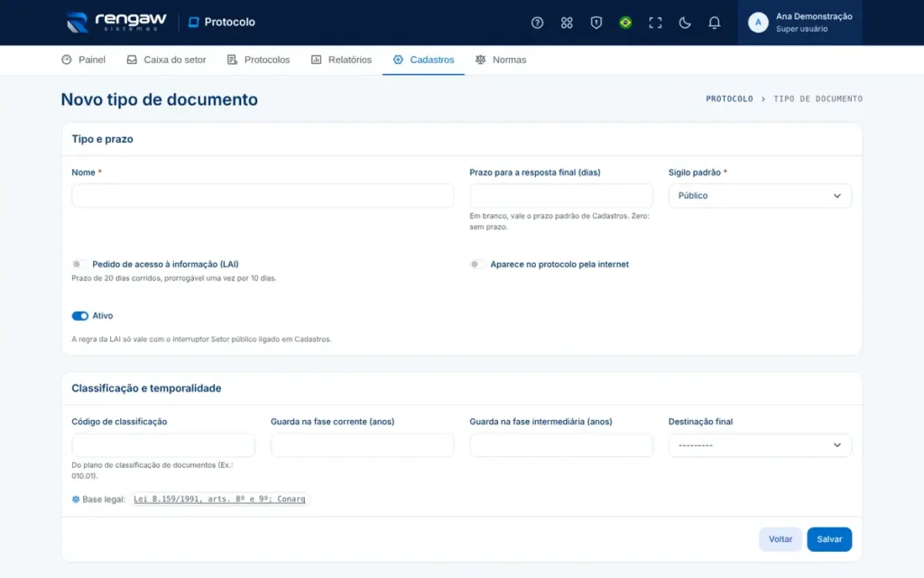Switch to dark mode moon icon
This screenshot has height=578, width=924.
[684, 23]
